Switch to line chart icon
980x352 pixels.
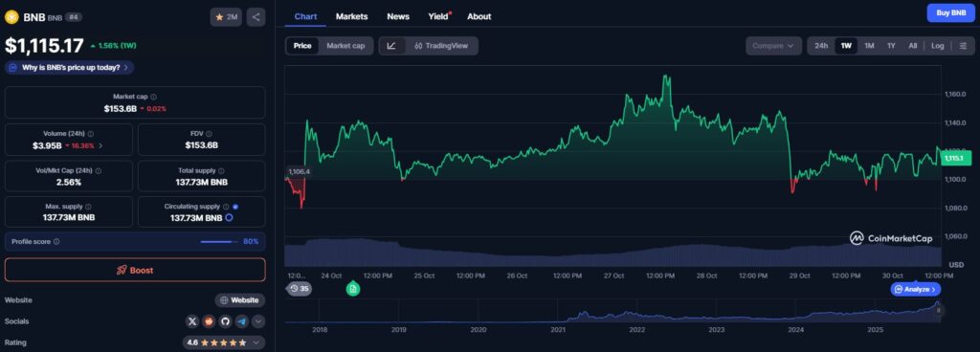pyautogui.click(x=391, y=46)
